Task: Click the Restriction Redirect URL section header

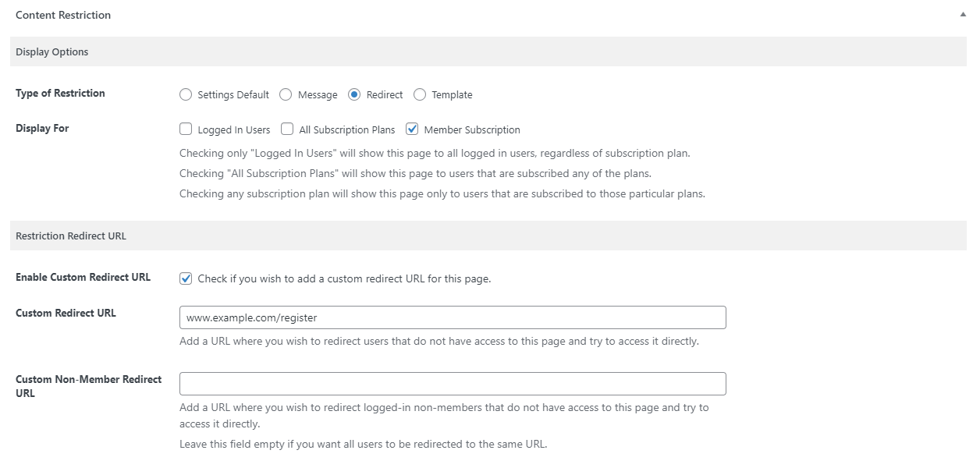Action: (71, 236)
